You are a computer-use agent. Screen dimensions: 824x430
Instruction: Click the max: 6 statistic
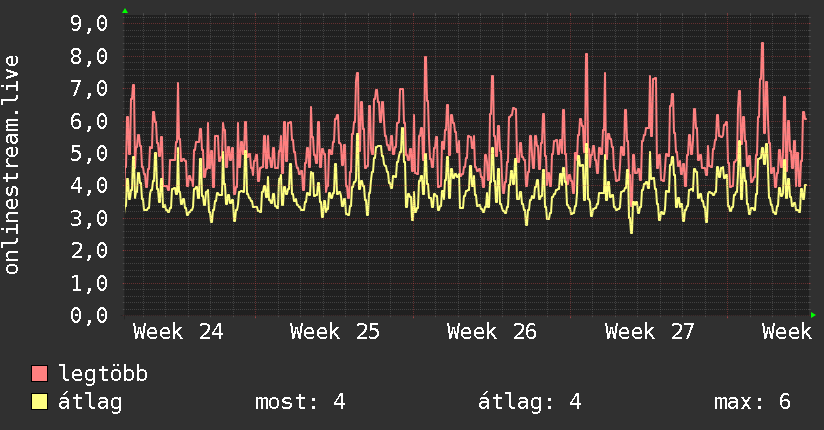tap(752, 402)
